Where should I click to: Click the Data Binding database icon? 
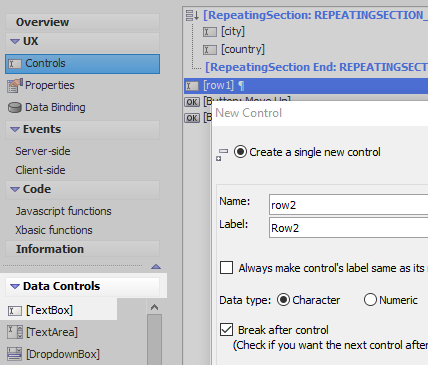tap(15, 108)
